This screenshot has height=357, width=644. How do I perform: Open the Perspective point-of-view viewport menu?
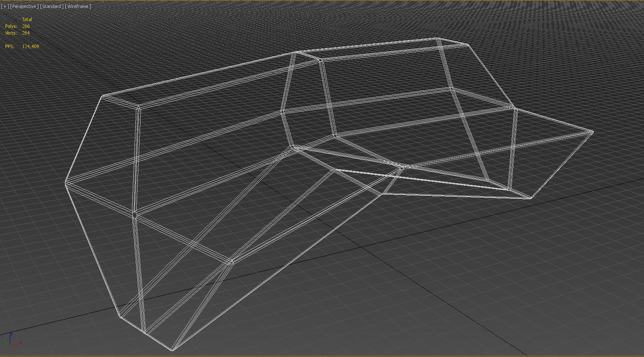point(24,6)
